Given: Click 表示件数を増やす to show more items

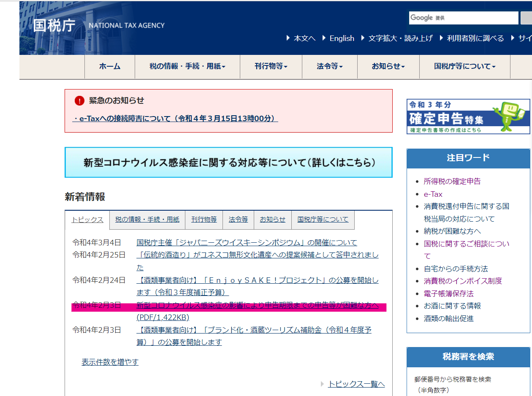Looking at the screenshot, I should [110, 362].
